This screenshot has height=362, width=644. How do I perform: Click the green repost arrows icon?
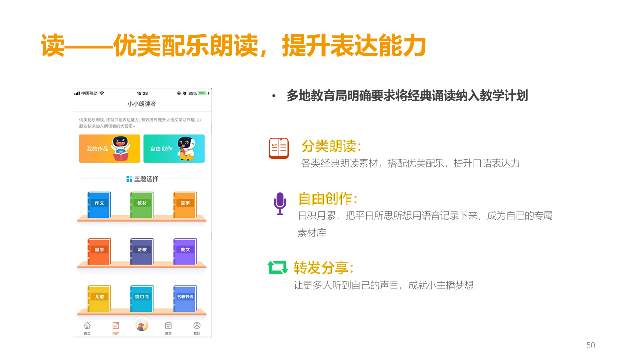pos(278,267)
